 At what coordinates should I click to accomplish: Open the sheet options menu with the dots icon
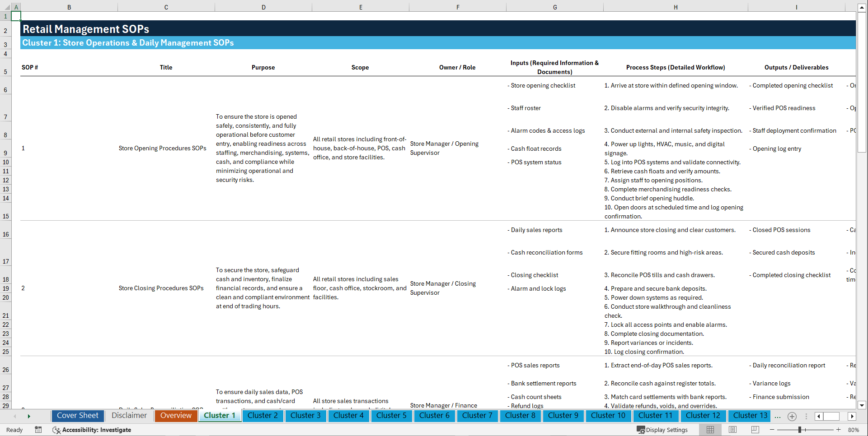pos(806,416)
